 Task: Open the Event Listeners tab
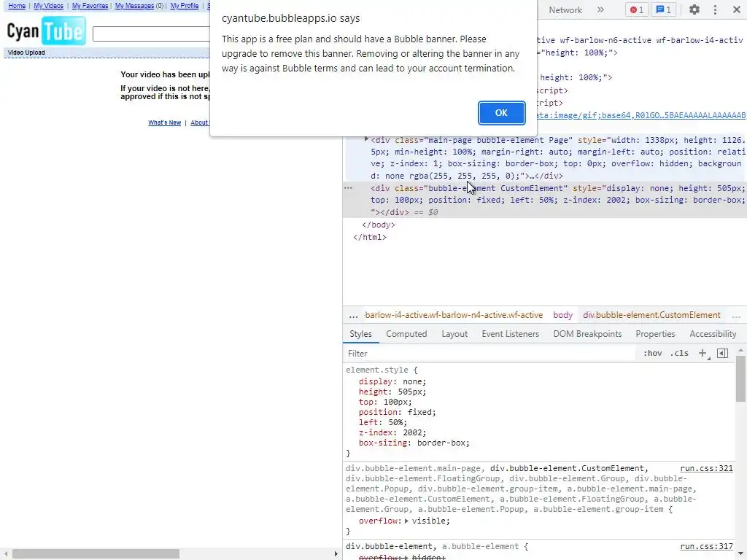pos(510,334)
